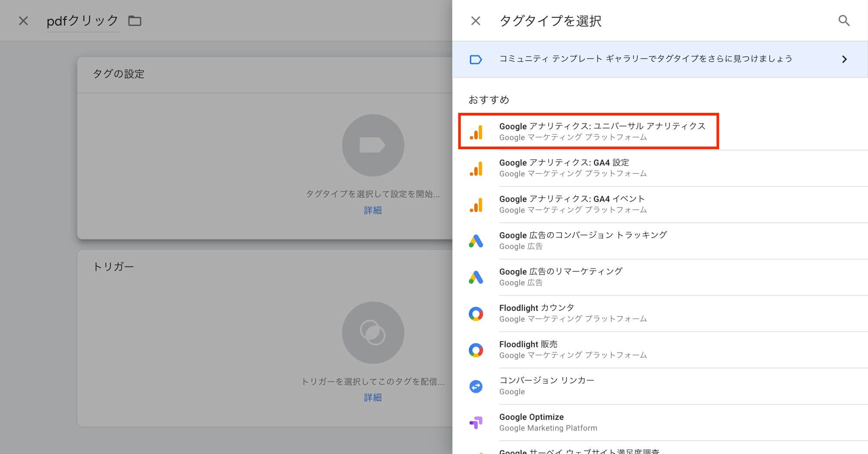This screenshot has height=454, width=868.
Task: Select Floodlight 販売 tag type
Action: coord(660,350)
